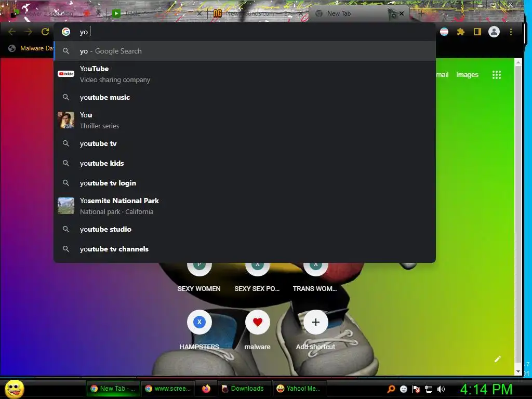Image resolution: width=532 pixels, height=399 pixels.
Task: Click the Customize Chrome pencil icon
Action: (497, 359)
